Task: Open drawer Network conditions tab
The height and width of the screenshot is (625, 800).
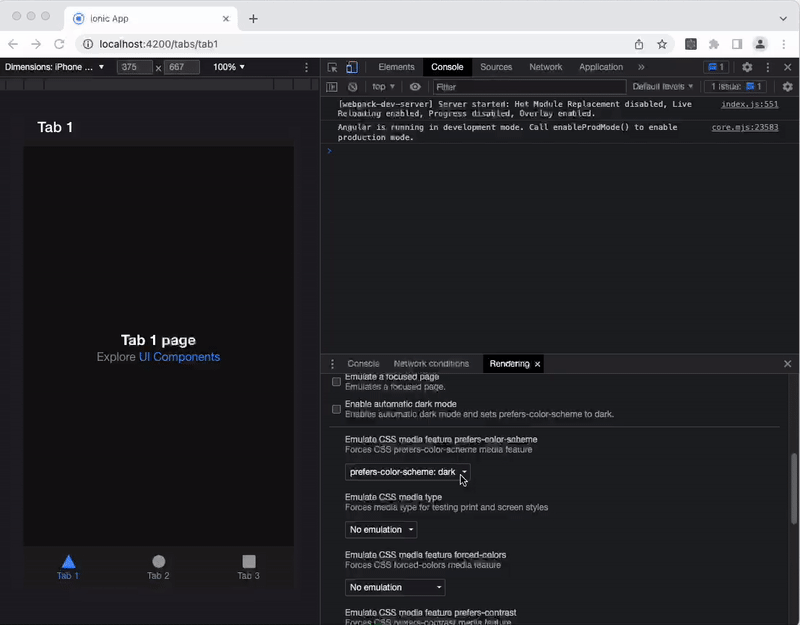Action: 431,364
